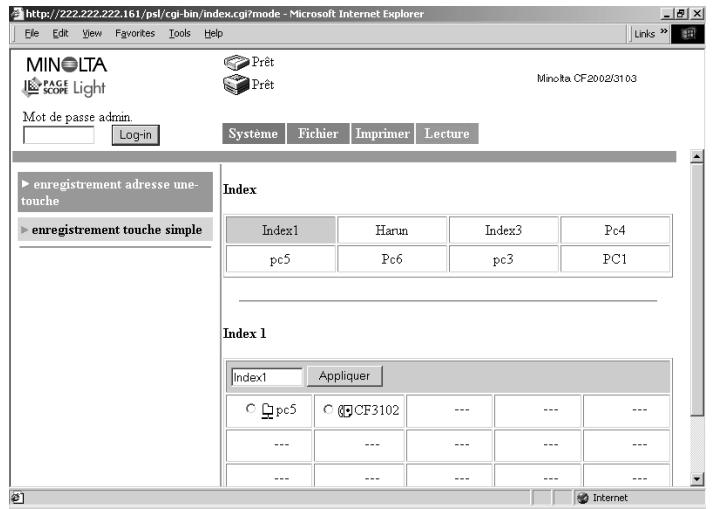712x509 pixels.
Task: Click the device icon beside CF3102
Action: [x=345, y=411]
